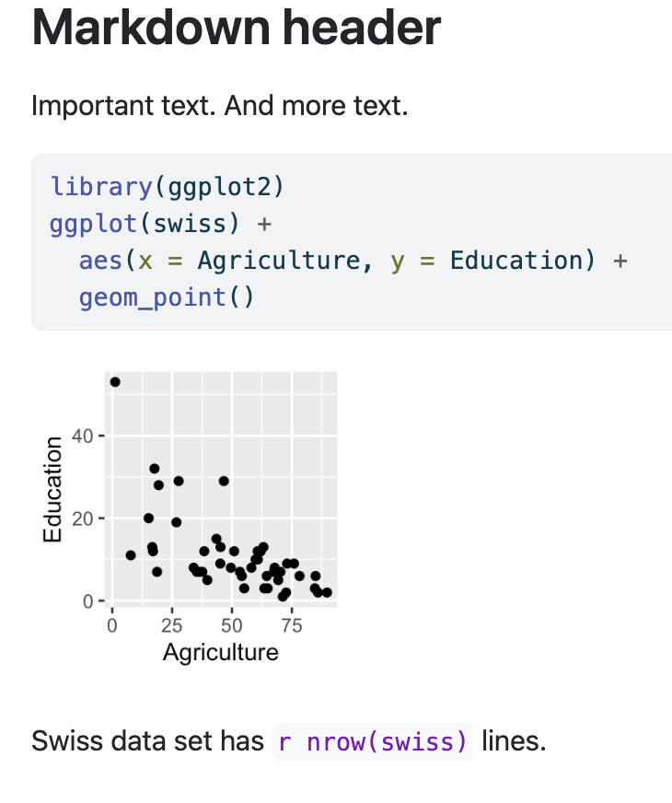The image size is (672, 803).
Task: Click the inline code "r nrow(swiss)"
Action: coord(373,741)
